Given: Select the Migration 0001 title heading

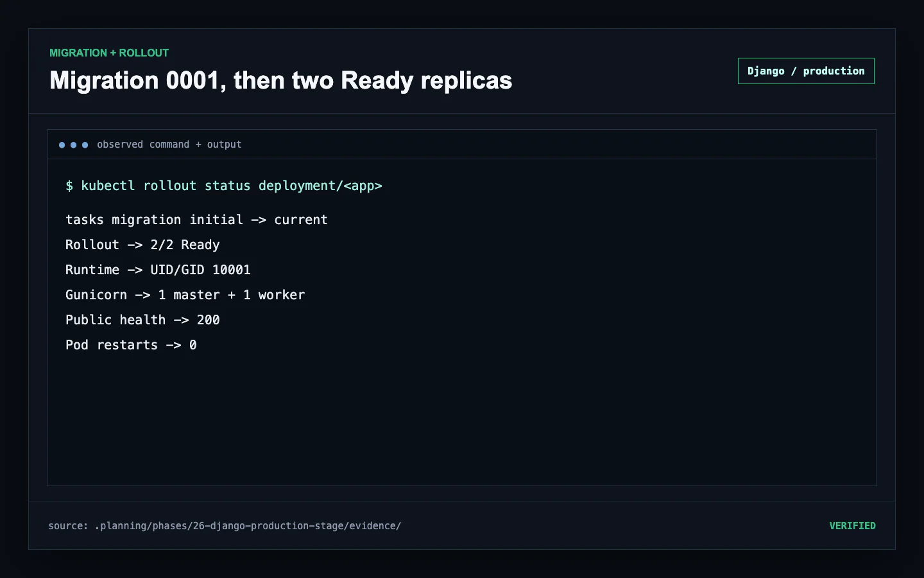Looking at the screenshot, I should pos(280,80).
